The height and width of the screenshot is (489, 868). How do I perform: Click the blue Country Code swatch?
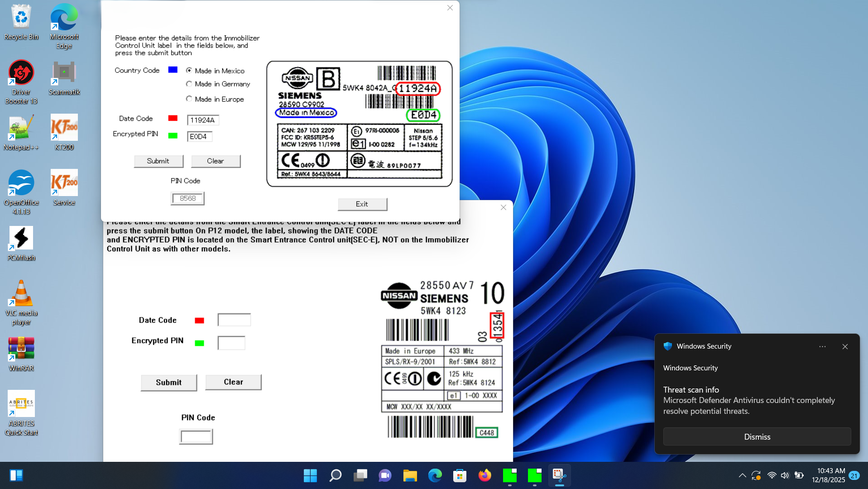point(173,70)
